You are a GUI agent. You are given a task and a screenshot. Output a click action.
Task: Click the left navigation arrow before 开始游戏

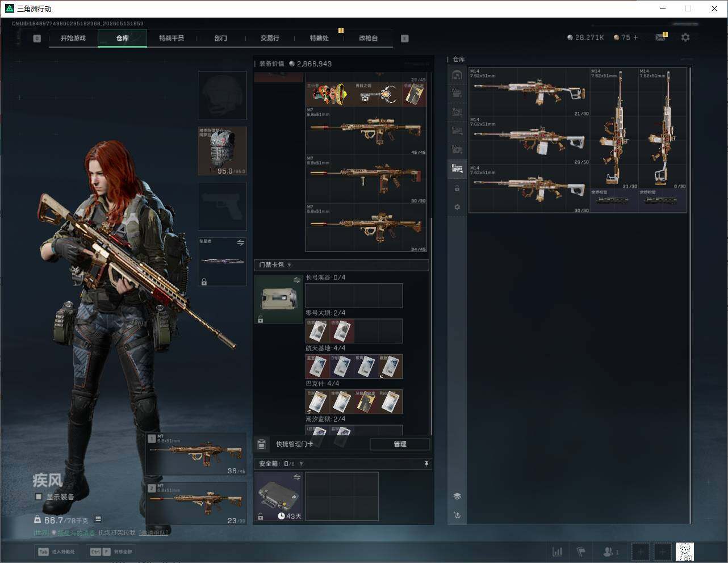tap(37, 39)
